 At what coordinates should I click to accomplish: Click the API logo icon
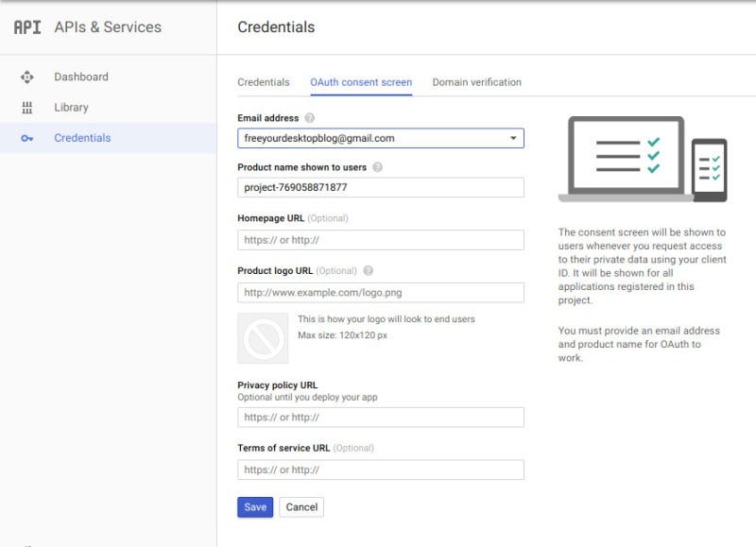(27, 27)
